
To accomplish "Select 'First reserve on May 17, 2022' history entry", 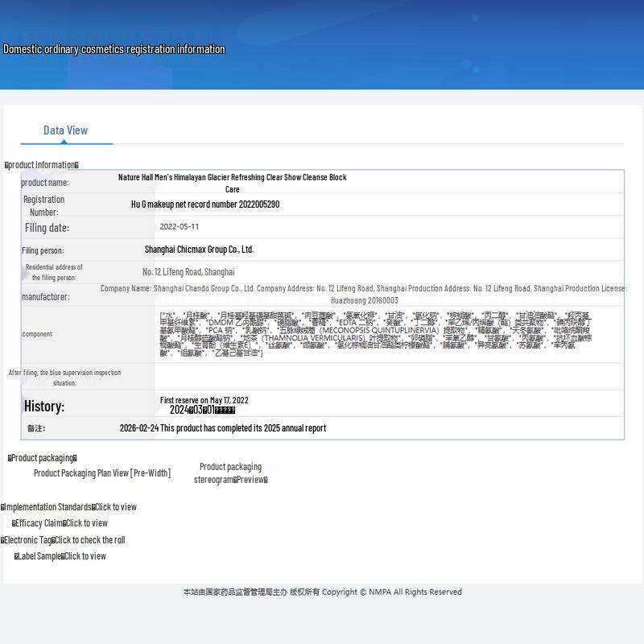I will (x=204, y=400).
